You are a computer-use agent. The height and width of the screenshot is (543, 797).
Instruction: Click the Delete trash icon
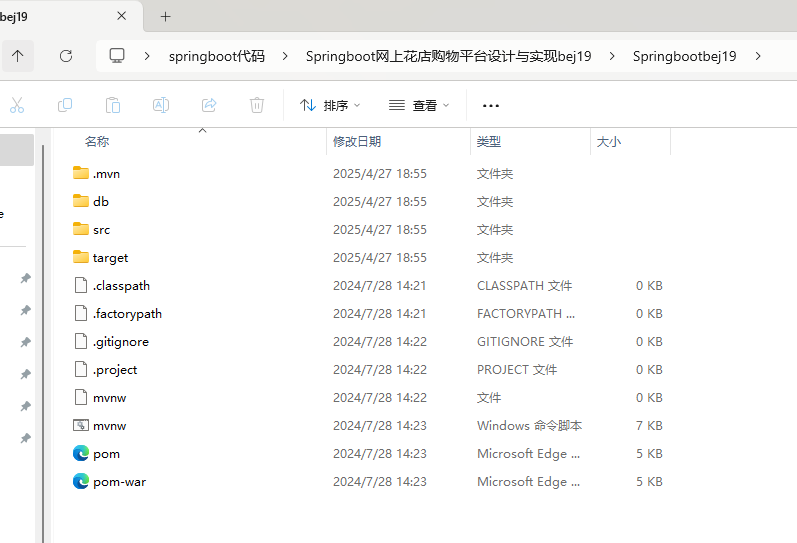click(x=257, y=105)
